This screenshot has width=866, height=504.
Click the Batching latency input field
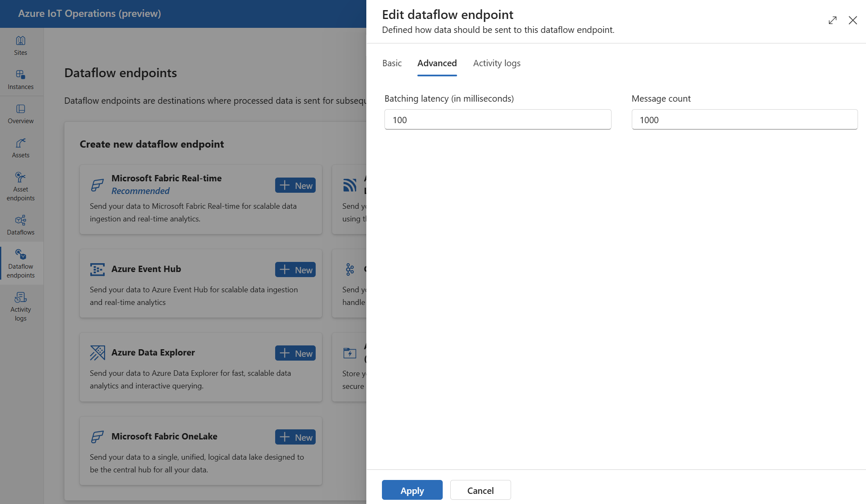[498, 119]
